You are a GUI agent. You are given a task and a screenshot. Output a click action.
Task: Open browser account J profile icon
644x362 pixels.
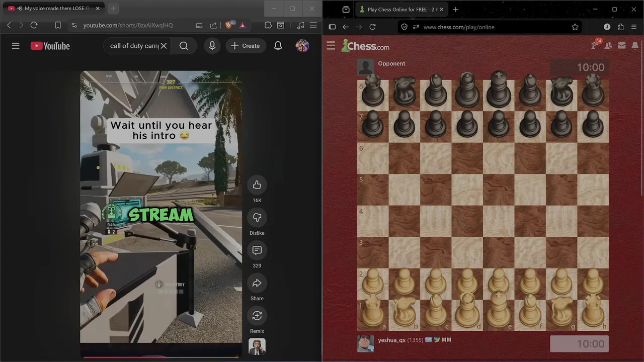coord(607,27)
